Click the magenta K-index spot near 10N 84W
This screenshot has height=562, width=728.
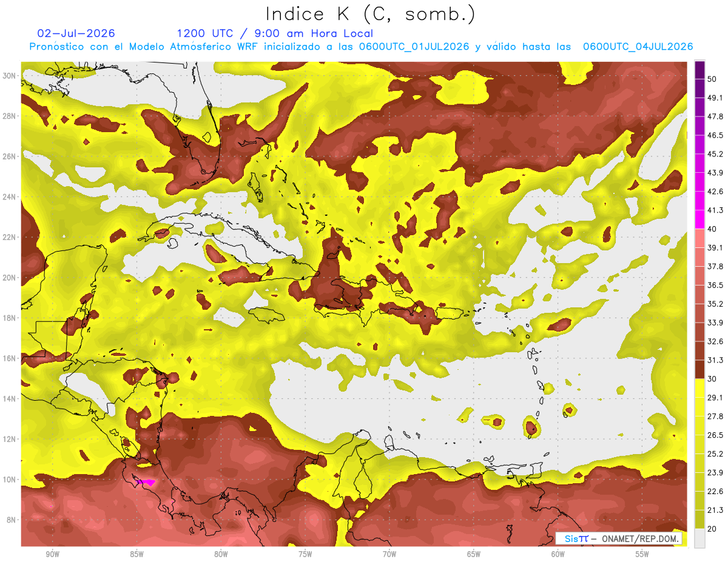(146, 482)
